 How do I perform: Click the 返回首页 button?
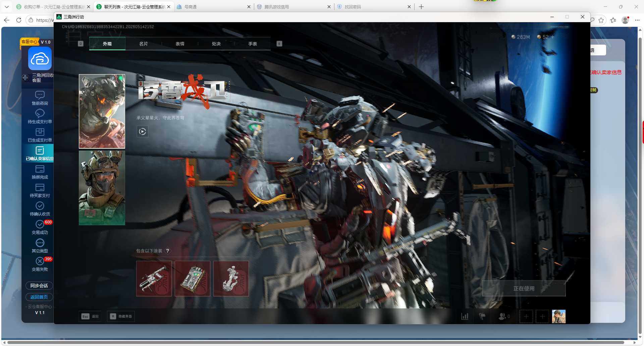point(39,297)
